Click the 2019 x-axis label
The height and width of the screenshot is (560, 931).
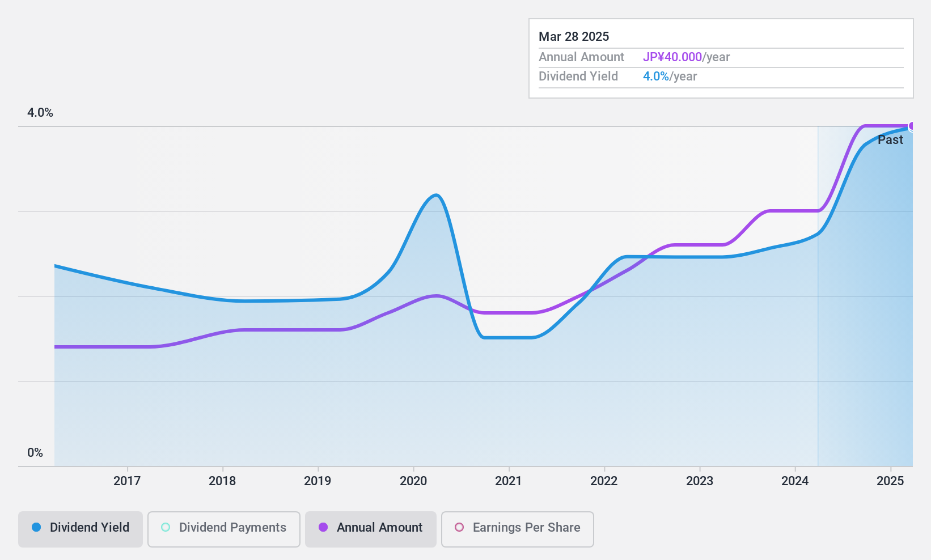point(318,481)
